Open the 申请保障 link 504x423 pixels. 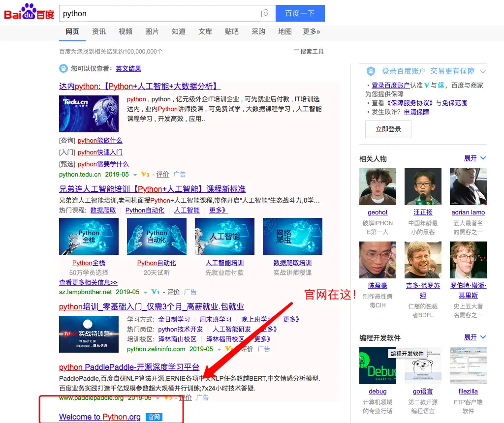pos(416,112)
